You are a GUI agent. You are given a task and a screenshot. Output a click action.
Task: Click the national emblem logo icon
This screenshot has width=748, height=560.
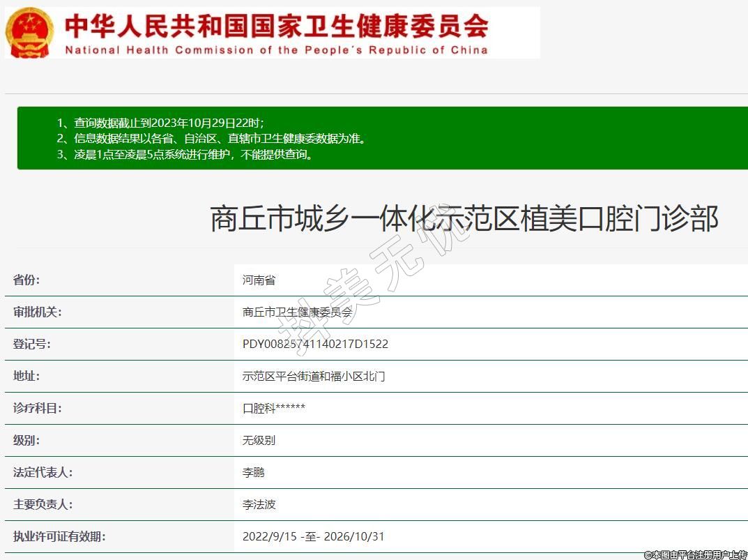[29, 32]
